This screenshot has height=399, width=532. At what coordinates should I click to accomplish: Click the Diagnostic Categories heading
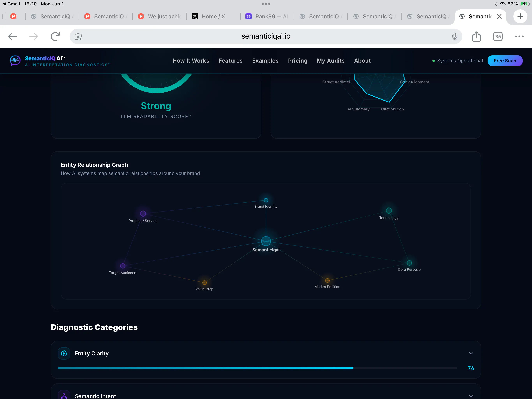94,327
